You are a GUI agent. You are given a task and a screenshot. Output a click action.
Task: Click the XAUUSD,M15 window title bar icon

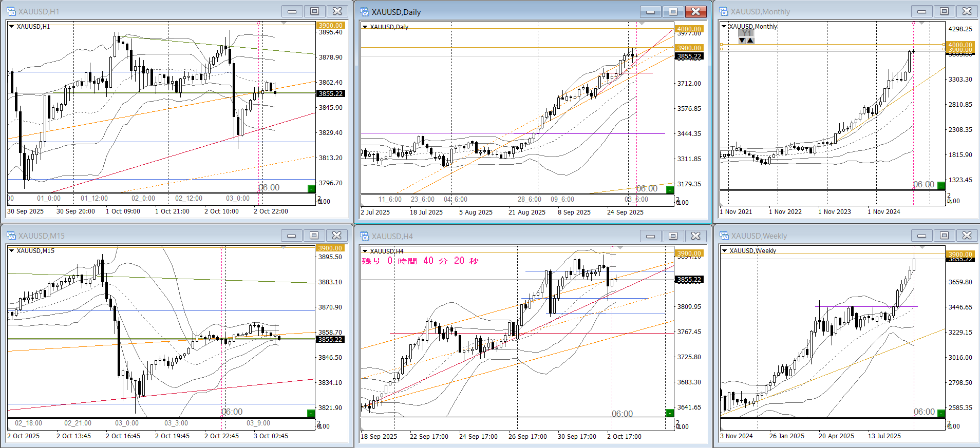11,236
